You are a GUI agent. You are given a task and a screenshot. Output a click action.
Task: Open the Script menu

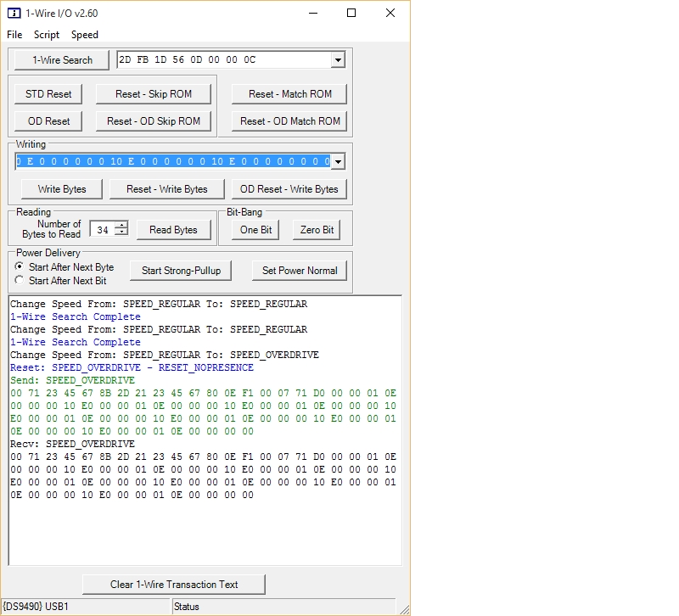pos(47,35)
